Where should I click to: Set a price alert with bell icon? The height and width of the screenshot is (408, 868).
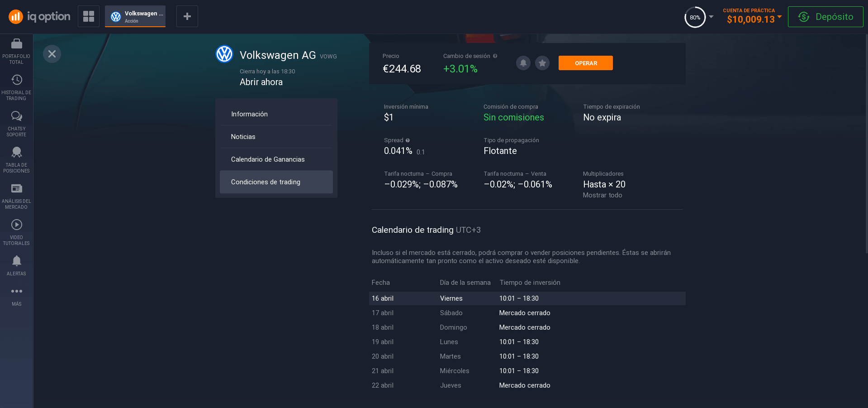point(523,63)
